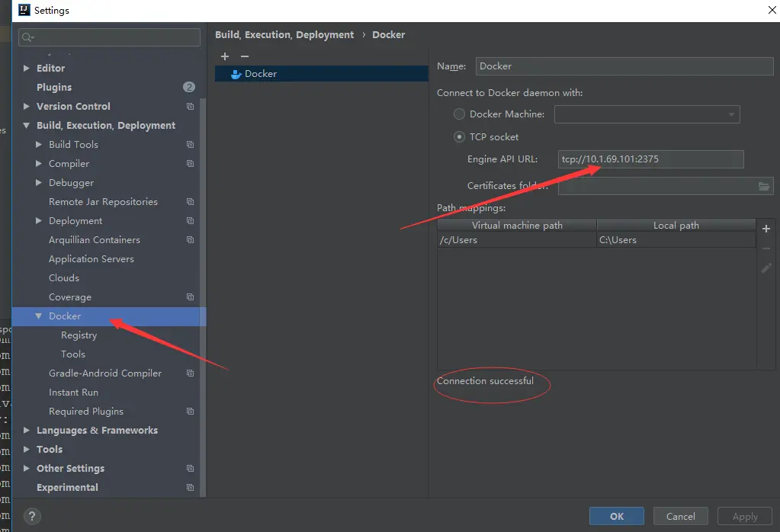Click the OK button

tap(616, 516)
